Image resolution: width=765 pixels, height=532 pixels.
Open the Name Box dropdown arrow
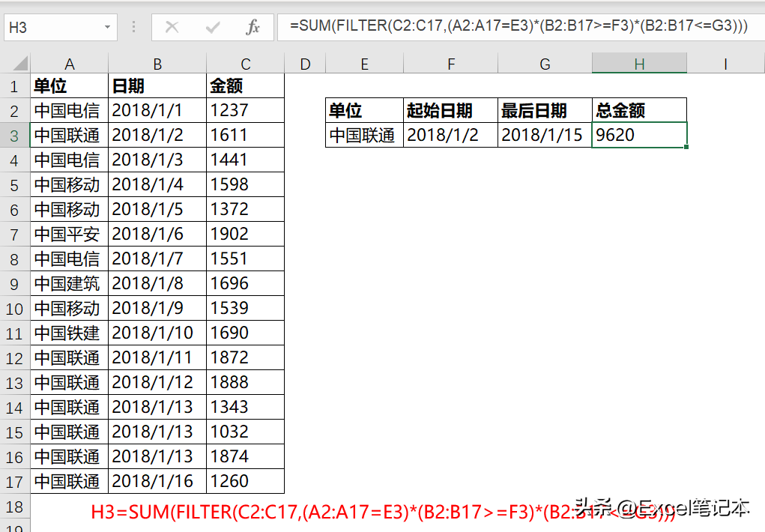(107, 27)
